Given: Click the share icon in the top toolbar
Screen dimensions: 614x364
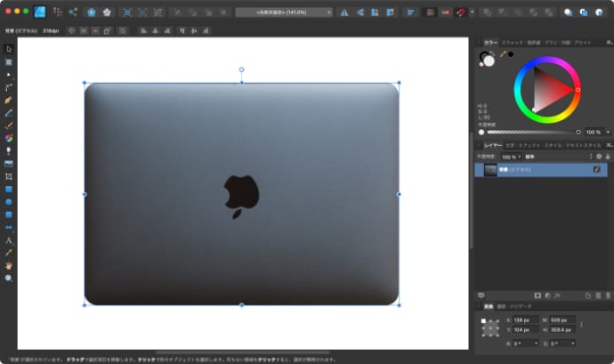Looking at the screenshot, I should pyautogui.click(x=74, y=12).
